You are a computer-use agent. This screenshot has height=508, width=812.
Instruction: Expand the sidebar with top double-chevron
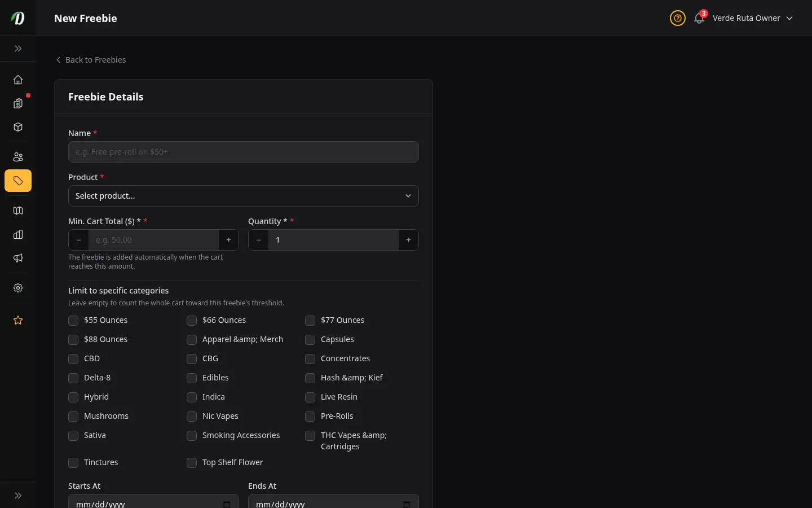tap(18, 49)
